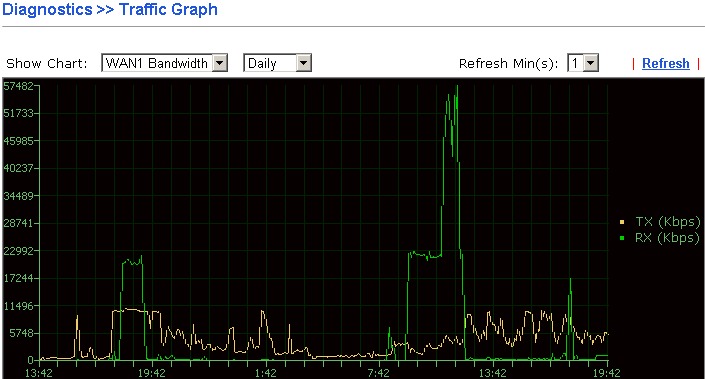Click the first 19:42 time axis label
The height and width of the screenshot is (379, 705).
152,373
